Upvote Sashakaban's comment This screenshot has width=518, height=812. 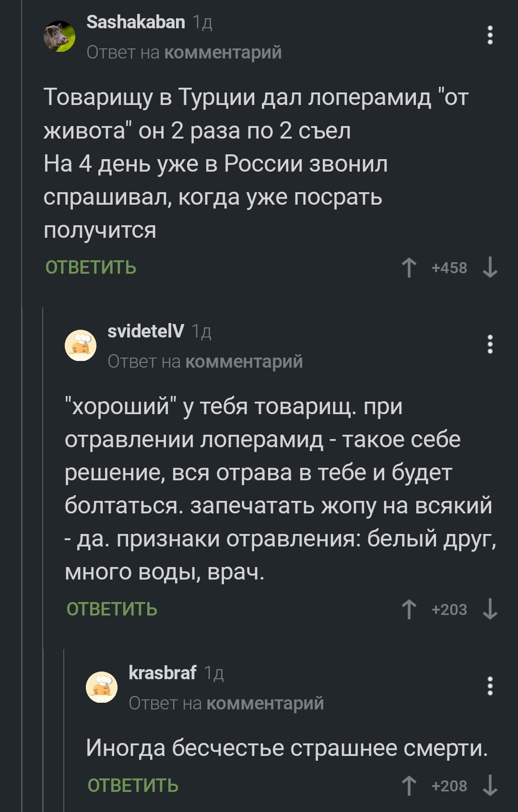click(x=409, y=268)
